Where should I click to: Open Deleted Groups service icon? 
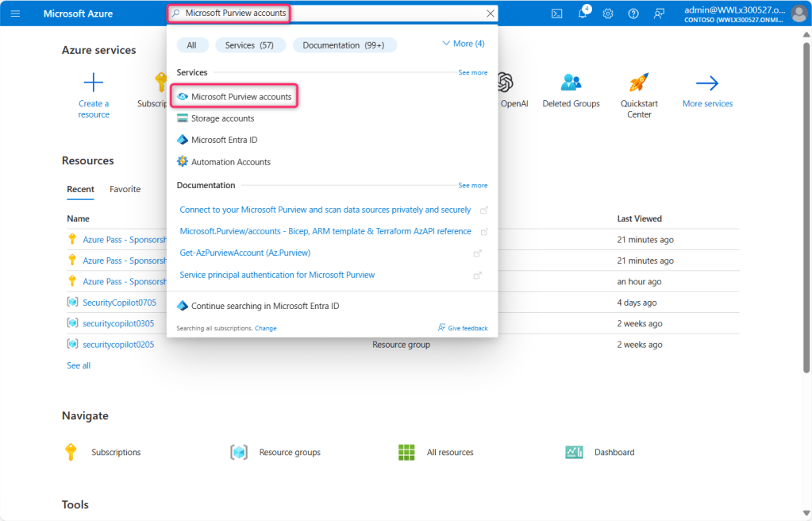(x=571, y=83)
